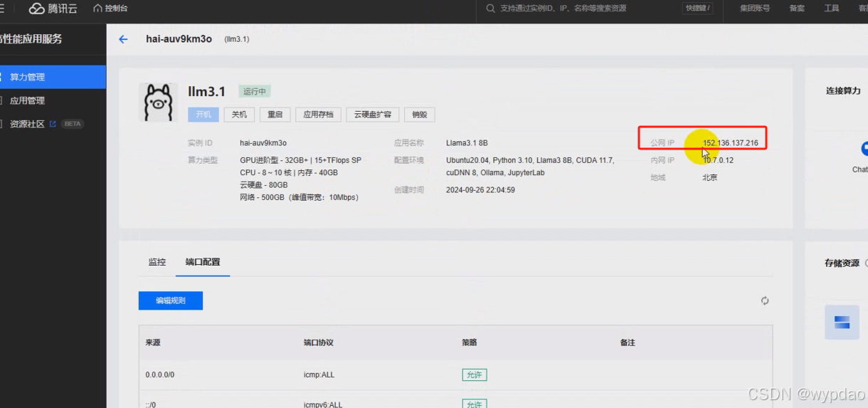Click the external-link icon beside 资源社区
The height and width of the screenshot is (408, 868).
(x=53, y=124)
